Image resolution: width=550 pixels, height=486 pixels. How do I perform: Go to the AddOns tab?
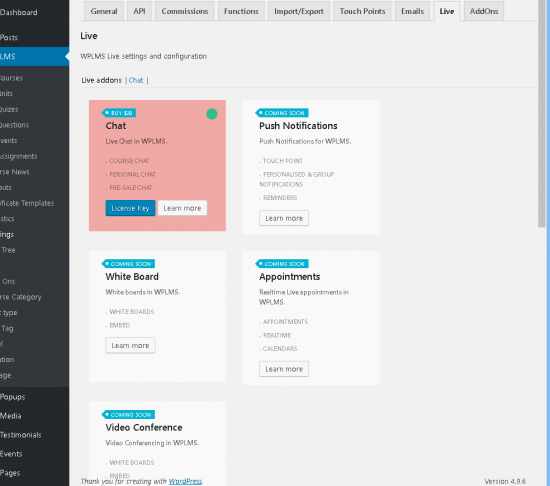[484, 11]
